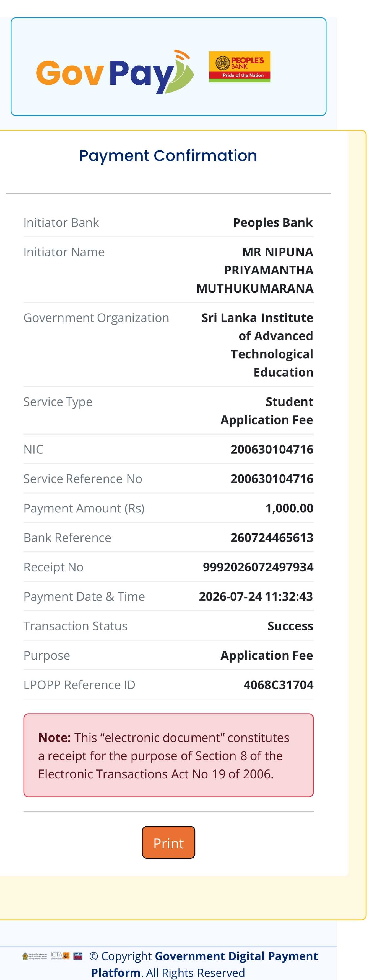Click the Sri Lanka Institute organization name
Viewport: 377px width, 980px height.
click(x=257, y=345)
